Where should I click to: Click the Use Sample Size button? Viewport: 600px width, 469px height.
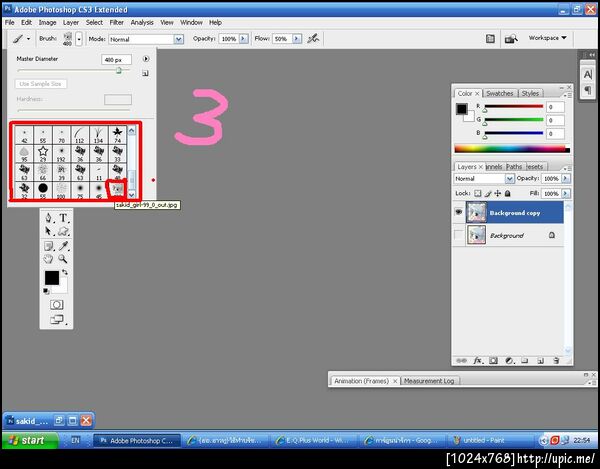click(x=41, y=84)
